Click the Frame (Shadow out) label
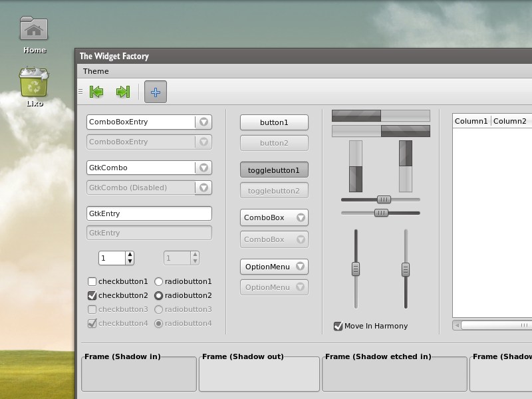Image resolution: width=532 pixels, height=399 pixels. point(243,356)
